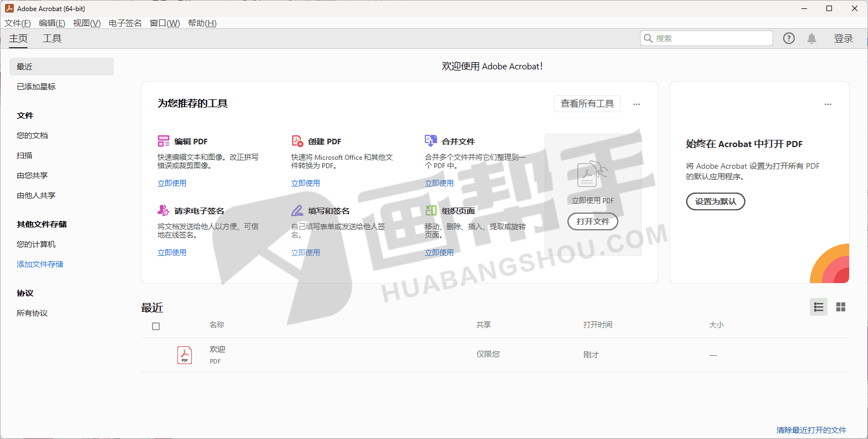Viewport: 868px width, 439px height.
Task: Click 仅限您 sharing cell of 欢迎
Action: [x=488, y=354]
